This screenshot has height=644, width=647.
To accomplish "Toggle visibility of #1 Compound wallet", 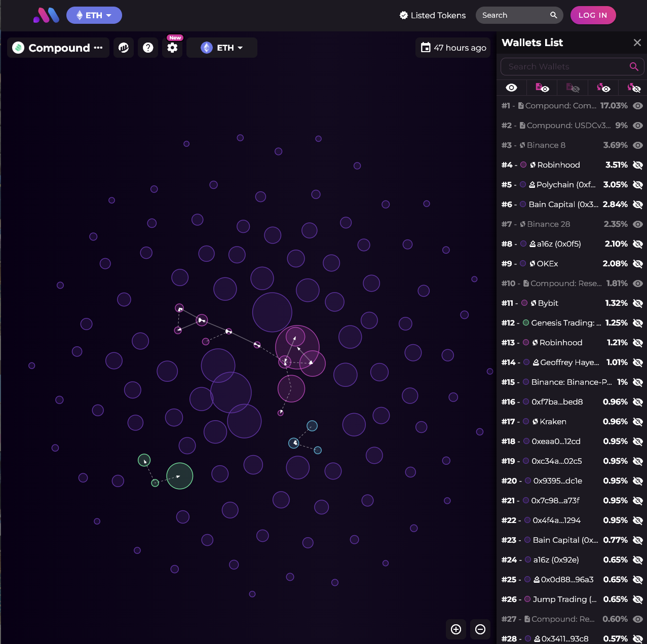I will [638, 106].
